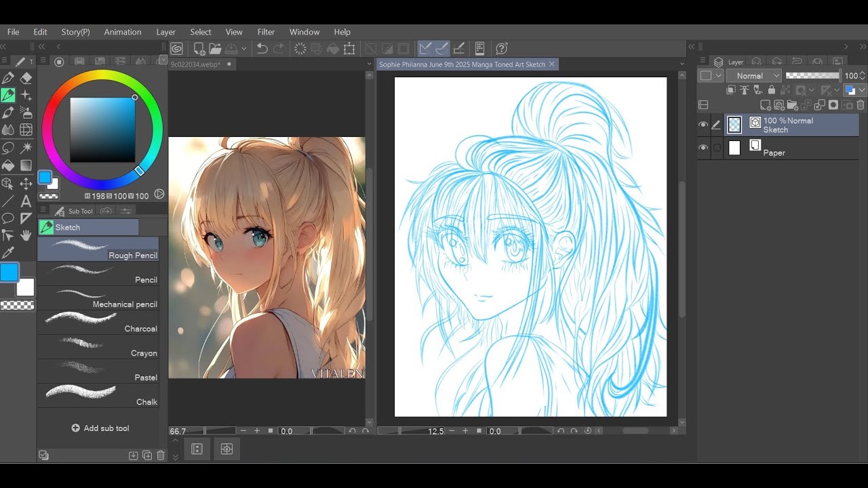The image size is (868, 488).
Task: Toggle Lock Layer in Layer panel
Action: (x=772, y=90)
